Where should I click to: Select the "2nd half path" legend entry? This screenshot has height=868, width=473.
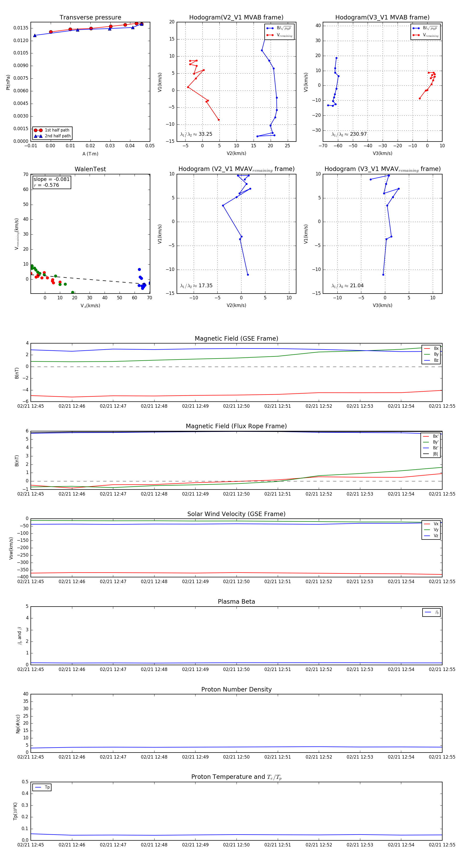tap(53, 136)
